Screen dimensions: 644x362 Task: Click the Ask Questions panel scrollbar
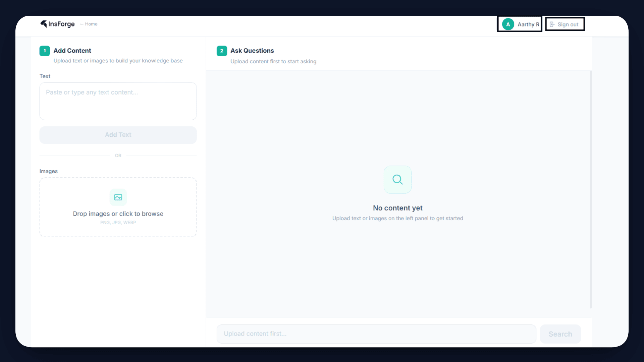tap(590, 189)
